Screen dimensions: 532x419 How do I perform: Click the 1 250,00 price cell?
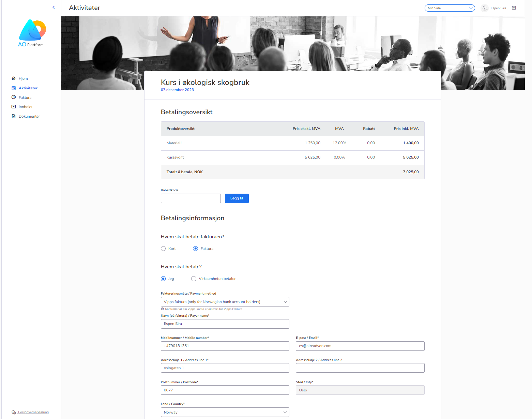(x=313, y=143)
